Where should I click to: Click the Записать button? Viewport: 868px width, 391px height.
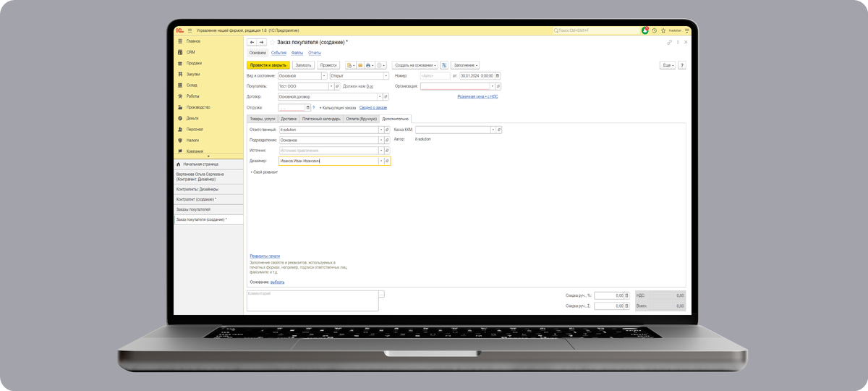coord(303,65)
